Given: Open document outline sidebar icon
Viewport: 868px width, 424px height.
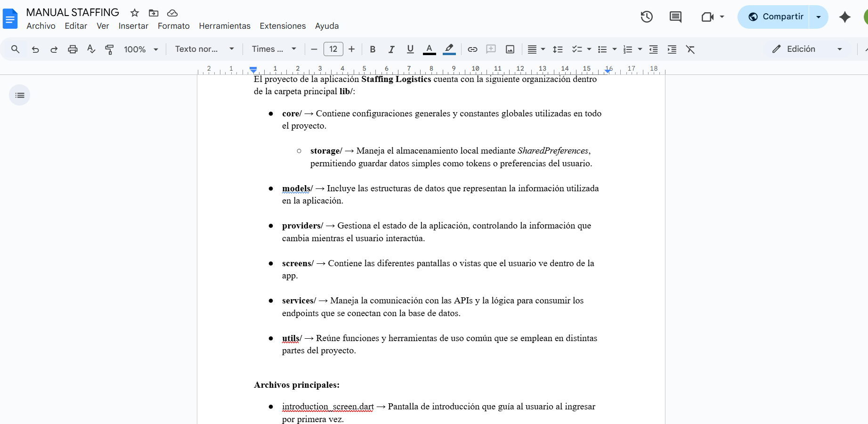Looking at the screenshot, I should click(20, 95).
